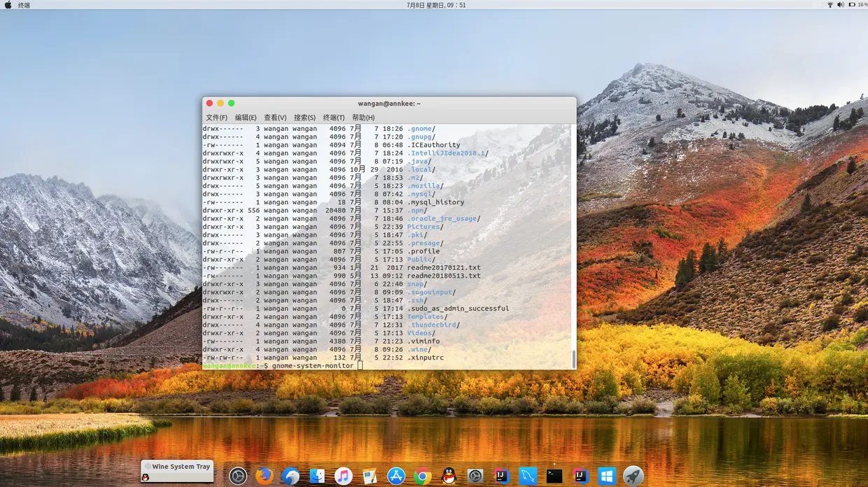The image size is (868, 487).
Task: Click the Wi-Fi icon in menu bar
Action: (x=831, y=4)
